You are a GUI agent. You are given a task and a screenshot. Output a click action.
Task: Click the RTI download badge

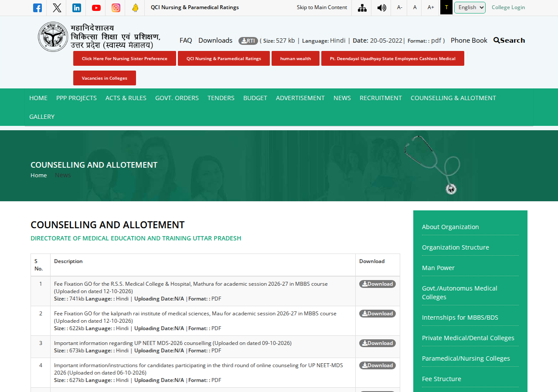(x=248, y=41)
